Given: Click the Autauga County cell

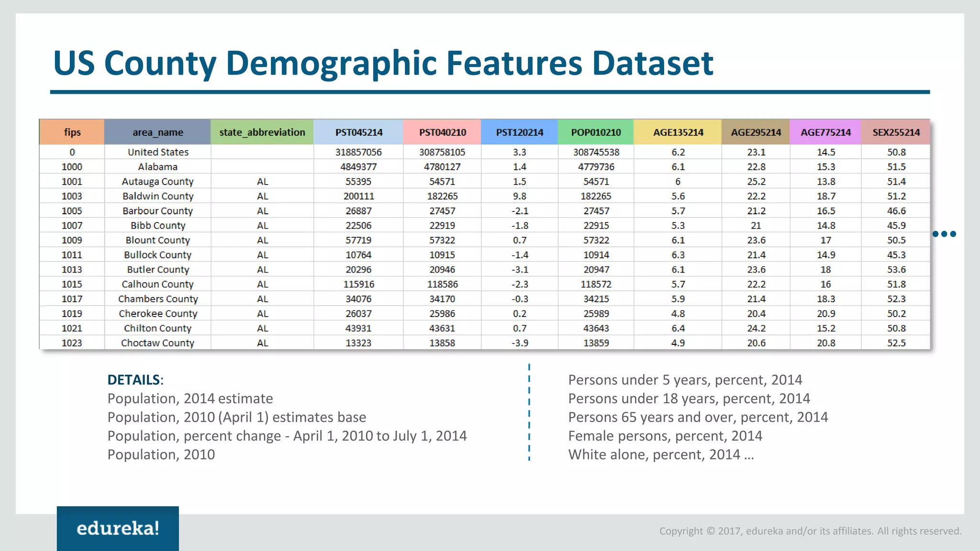Looking at the screenshot, I should pos(157,182).
